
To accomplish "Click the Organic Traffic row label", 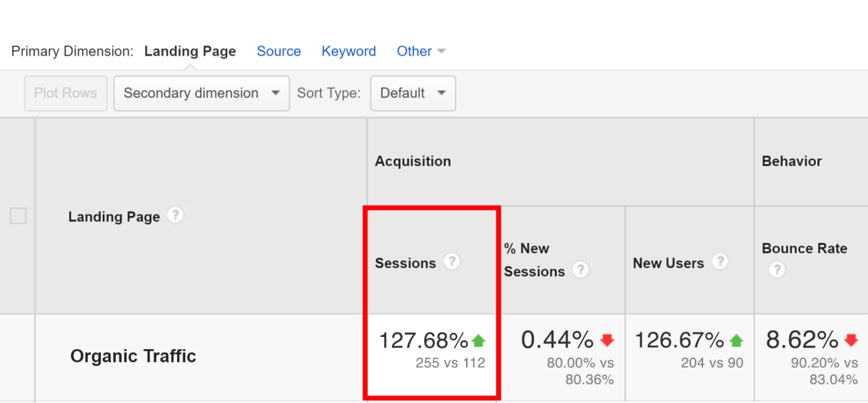I will [134, 356].
